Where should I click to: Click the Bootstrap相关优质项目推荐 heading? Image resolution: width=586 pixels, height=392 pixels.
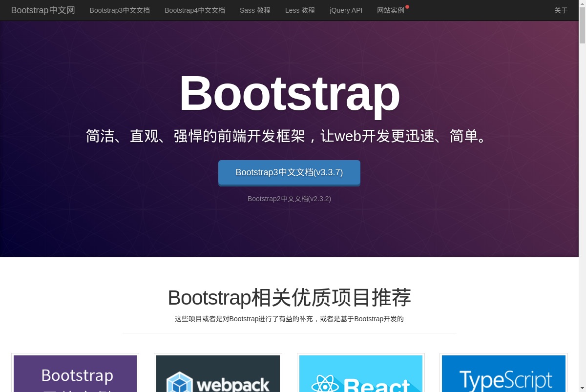click(289, 297)
